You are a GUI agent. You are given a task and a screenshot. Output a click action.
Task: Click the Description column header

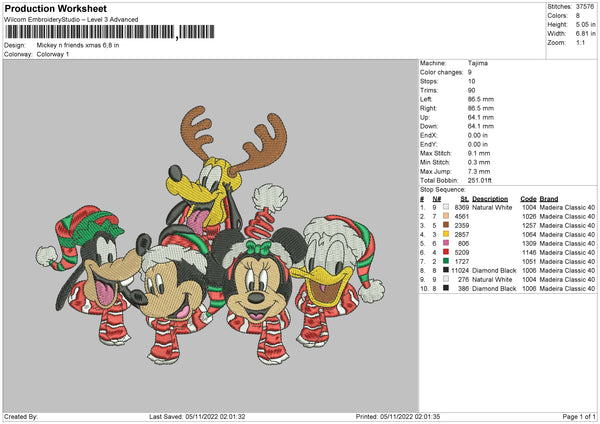tap(490, 199)
